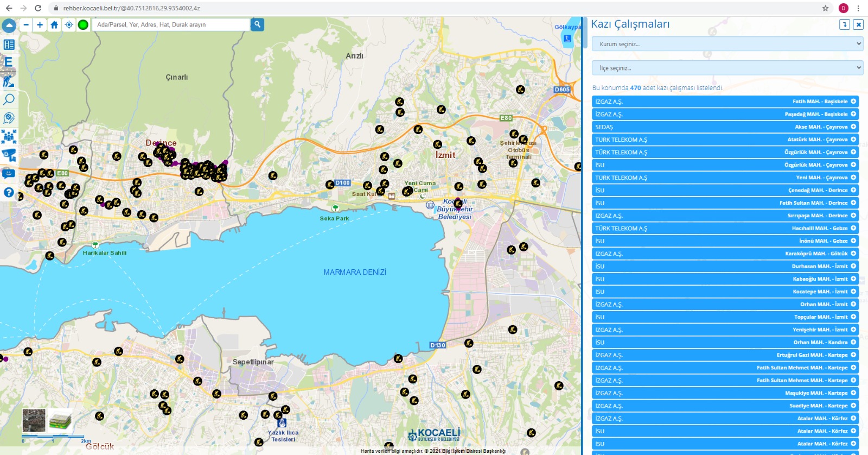
Task: Collapse the Kazı Çalışmaları panel arrow
Action: pos(845,24)
